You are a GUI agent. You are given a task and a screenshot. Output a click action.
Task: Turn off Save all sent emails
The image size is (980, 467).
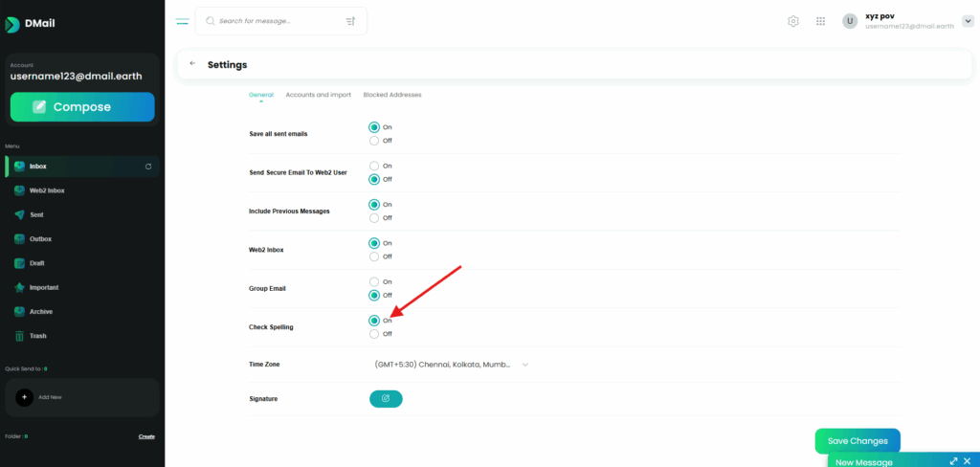[374, 141]
